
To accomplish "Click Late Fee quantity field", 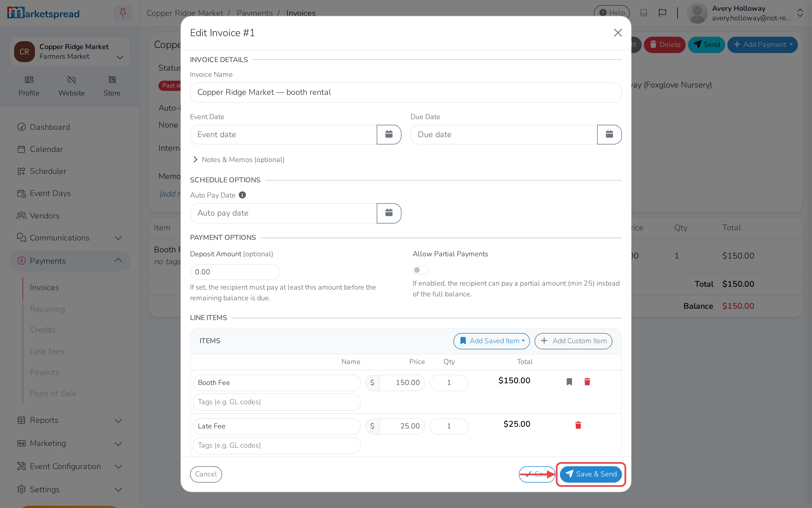I will (x=449, y=426).
